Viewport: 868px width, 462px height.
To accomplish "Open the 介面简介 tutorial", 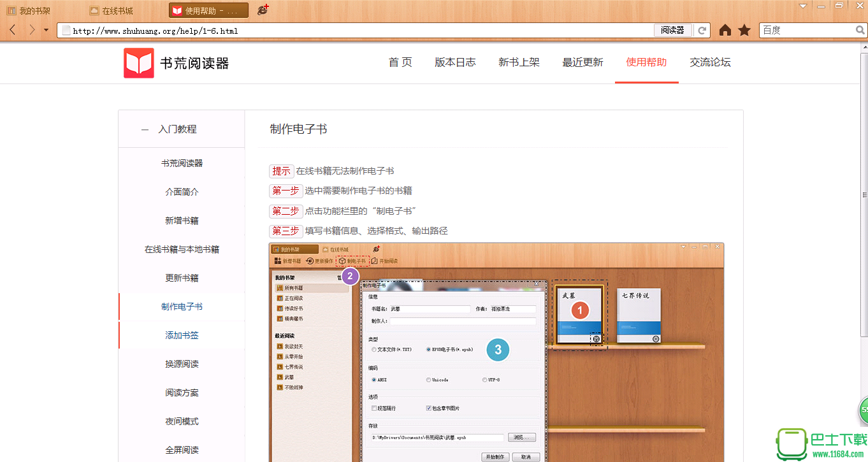I will click(182, 192).
